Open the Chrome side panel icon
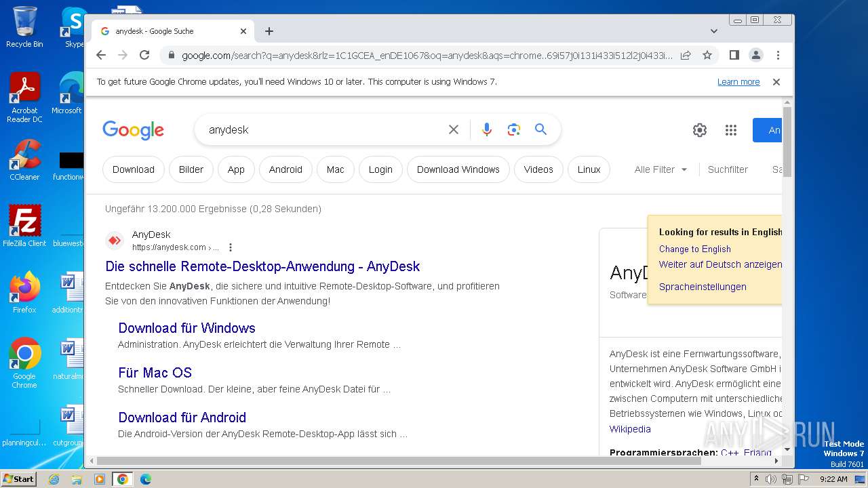The width and height of the screenshot is (868, 488). tap(734, 55)
